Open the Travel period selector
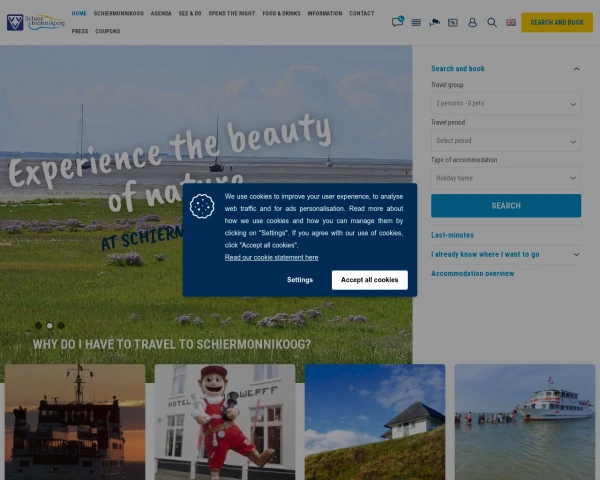 [505, 140]
